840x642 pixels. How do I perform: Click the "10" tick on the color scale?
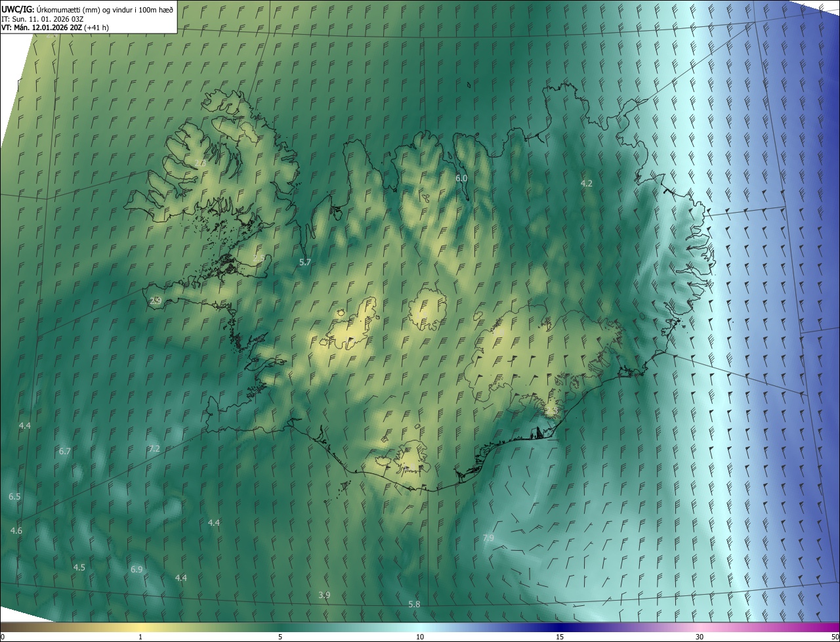point(420,637)
